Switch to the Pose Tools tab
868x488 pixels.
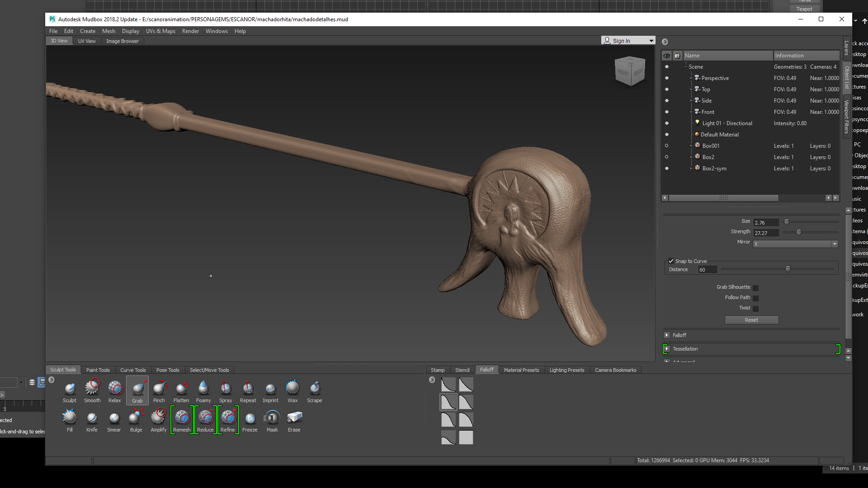168,370
